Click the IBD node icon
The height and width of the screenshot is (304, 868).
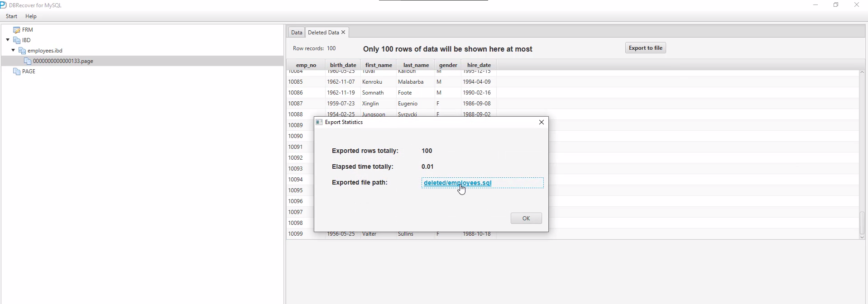17,40
